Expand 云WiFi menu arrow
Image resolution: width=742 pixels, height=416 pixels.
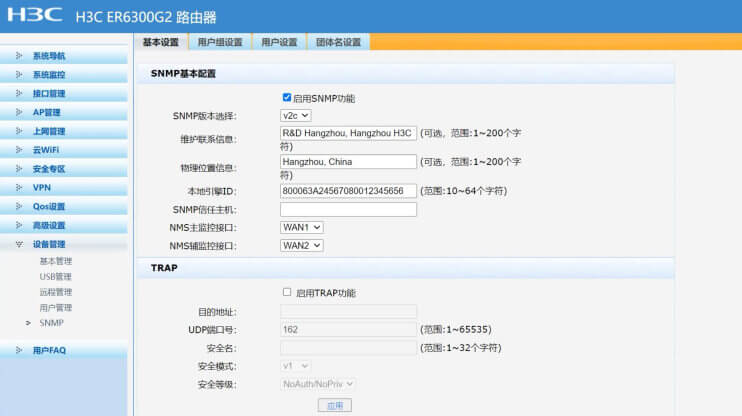19,150
